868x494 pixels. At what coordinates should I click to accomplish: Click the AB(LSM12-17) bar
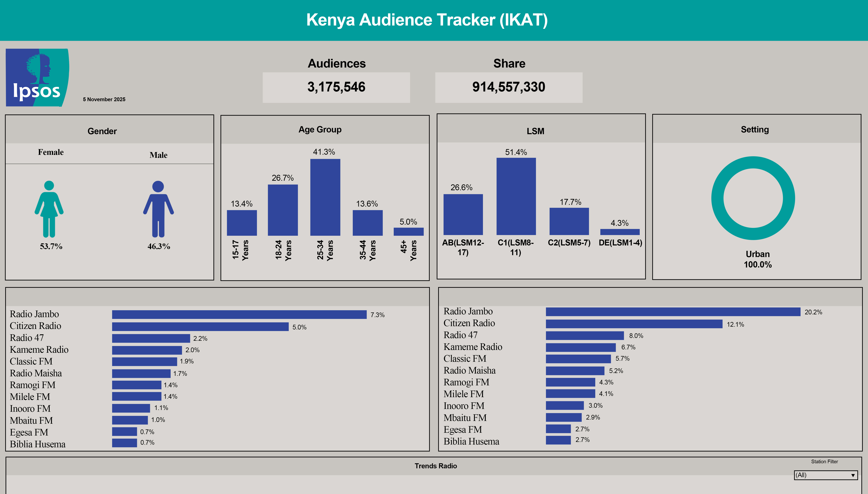(463, 214)
